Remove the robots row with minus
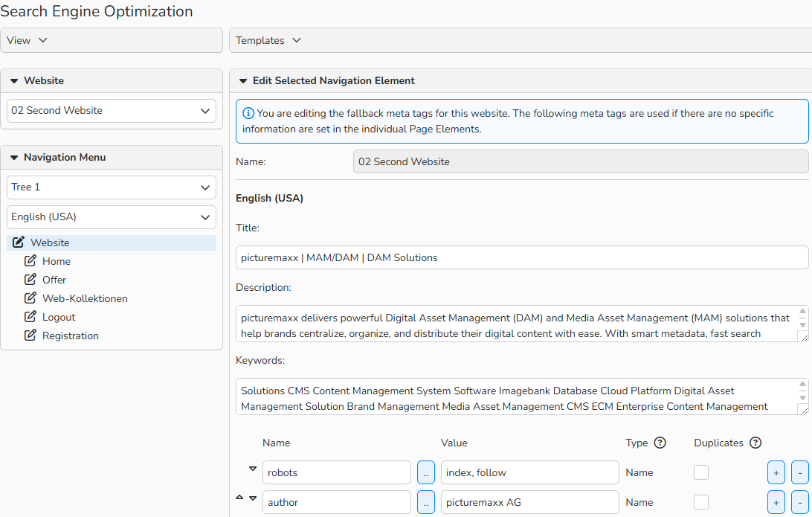 799,472
